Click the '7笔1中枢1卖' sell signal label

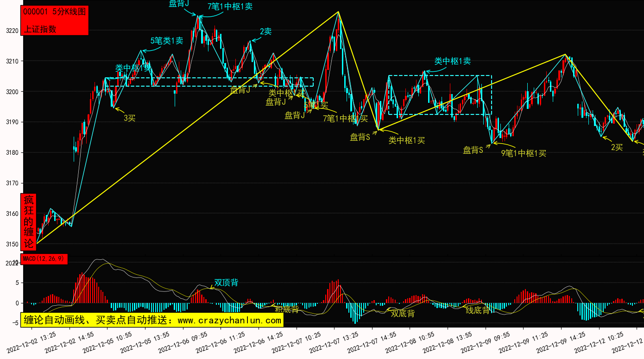230,6
